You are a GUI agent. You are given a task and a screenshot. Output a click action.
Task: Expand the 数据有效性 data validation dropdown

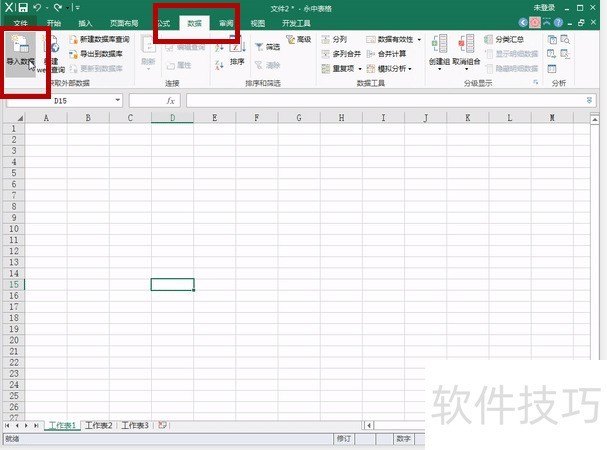tap(419, 40)
